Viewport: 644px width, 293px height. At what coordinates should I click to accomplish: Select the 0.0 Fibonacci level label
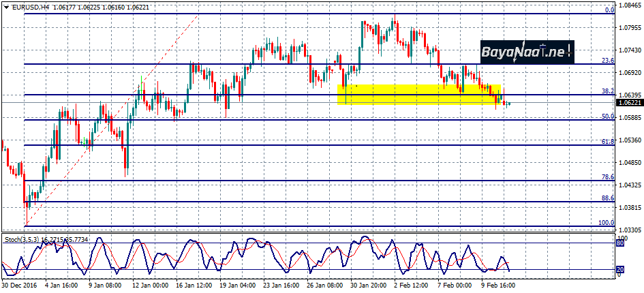click(610, 10)
